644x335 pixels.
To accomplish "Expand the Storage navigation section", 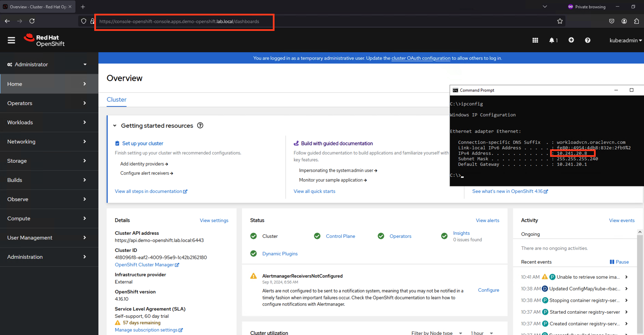I will (49, 161).
